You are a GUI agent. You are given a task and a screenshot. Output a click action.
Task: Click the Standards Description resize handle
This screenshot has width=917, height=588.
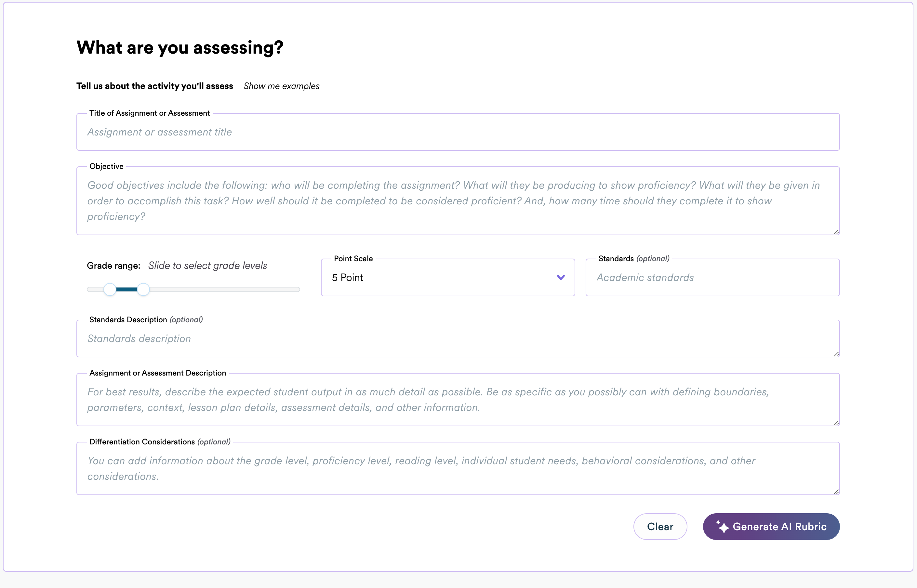point(836,354)
